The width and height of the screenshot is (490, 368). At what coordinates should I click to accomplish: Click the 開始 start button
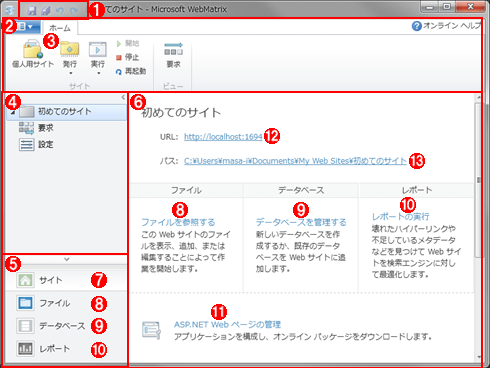[x=128, y=43]
